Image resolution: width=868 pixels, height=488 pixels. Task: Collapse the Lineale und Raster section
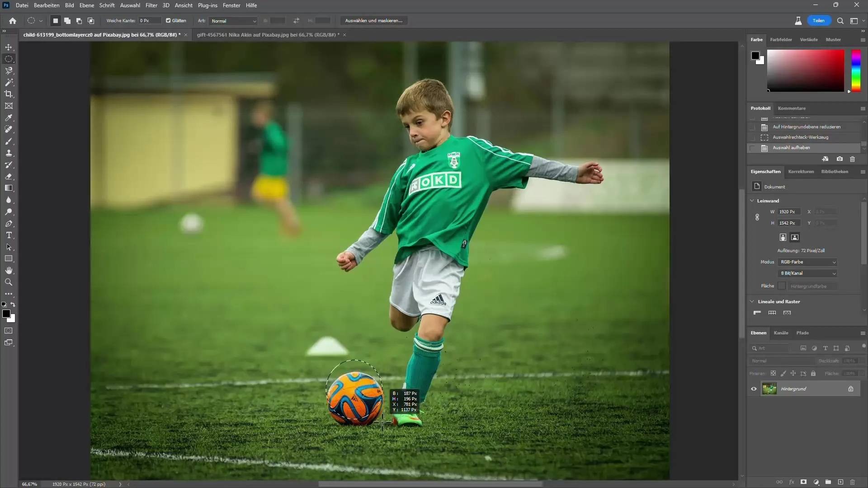click(x=752, y=301)
